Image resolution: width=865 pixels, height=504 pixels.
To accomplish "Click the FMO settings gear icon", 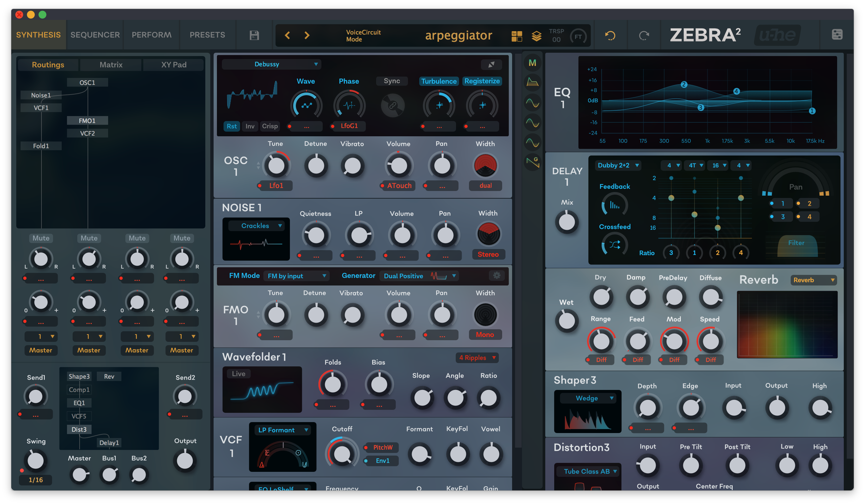I will pos(496,275).
